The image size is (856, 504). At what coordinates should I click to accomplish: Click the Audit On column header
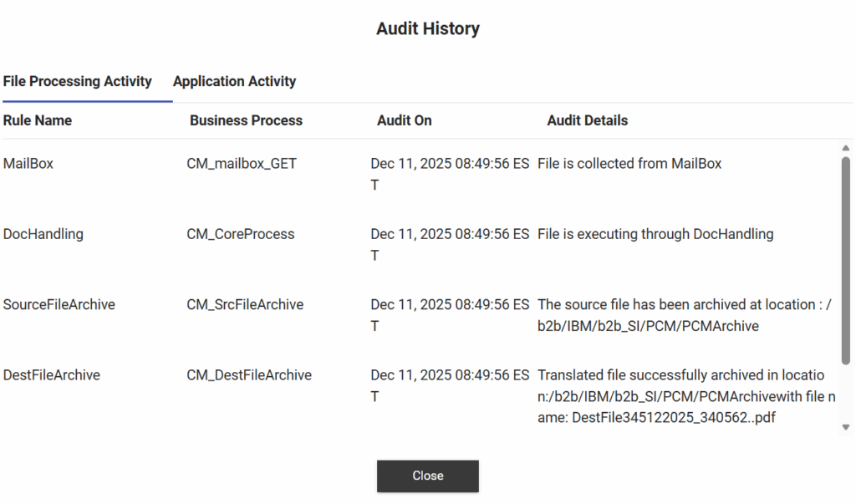pyautogui.click(x=404, y=120)
